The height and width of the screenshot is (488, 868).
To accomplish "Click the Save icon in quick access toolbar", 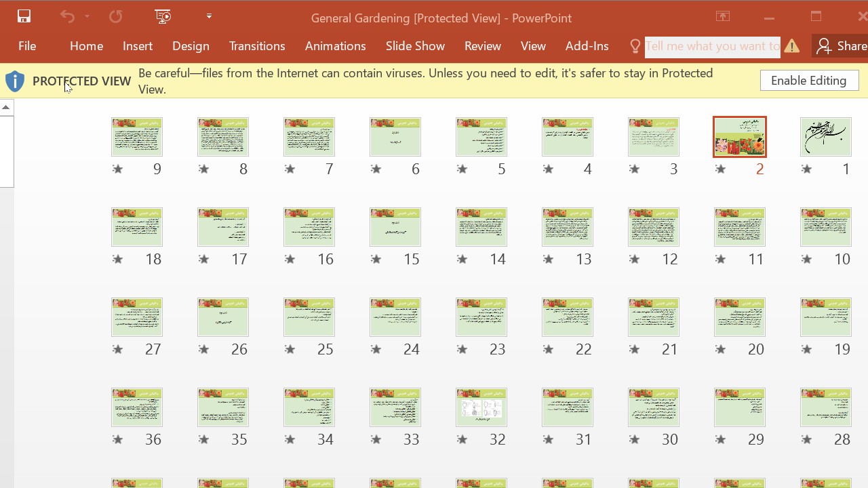I will click(x=24, y=16).
